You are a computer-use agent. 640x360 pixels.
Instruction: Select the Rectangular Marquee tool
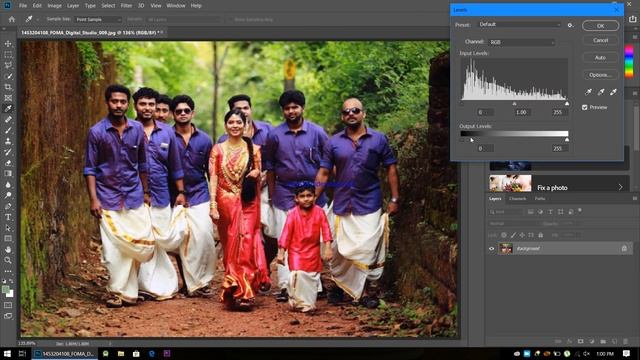(x=8, y=54)
